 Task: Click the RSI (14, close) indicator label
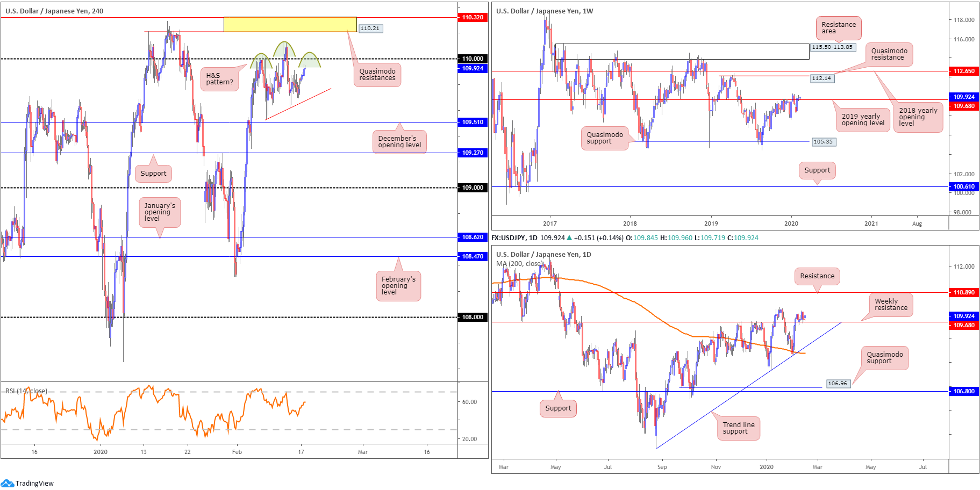[26, 391]
